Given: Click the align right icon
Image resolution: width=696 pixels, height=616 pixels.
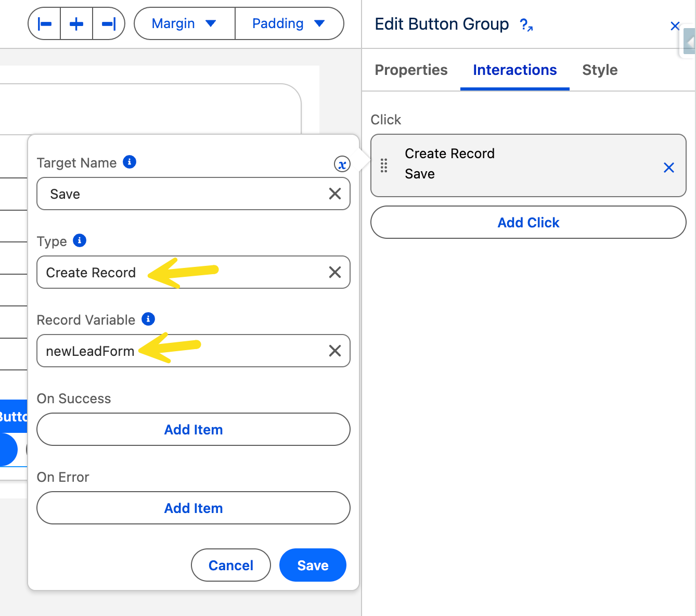Looking at the screenshot, I should pyautogui.click(x=108, y=24).
